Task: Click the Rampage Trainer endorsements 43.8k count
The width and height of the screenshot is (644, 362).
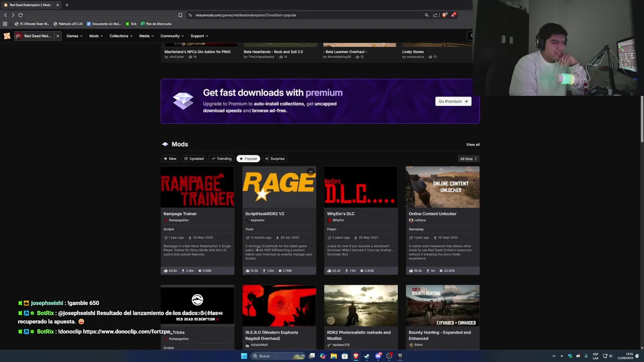Action: coord(171,270)
